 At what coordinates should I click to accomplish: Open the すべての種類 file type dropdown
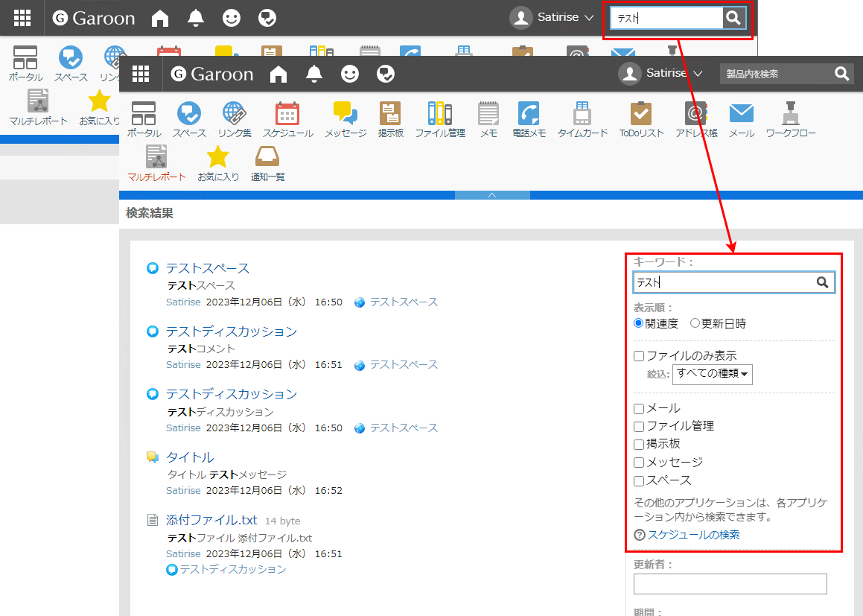click(x=712, y=374)
